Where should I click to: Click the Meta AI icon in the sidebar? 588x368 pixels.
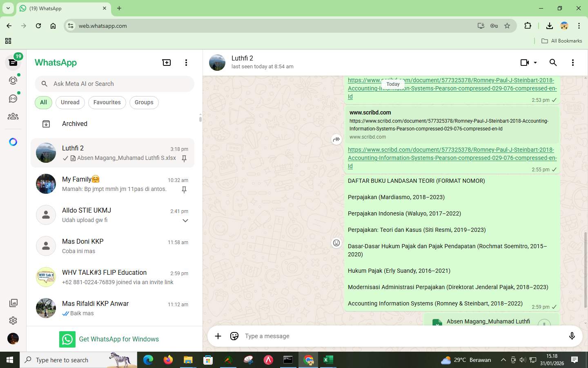point(13,141)
